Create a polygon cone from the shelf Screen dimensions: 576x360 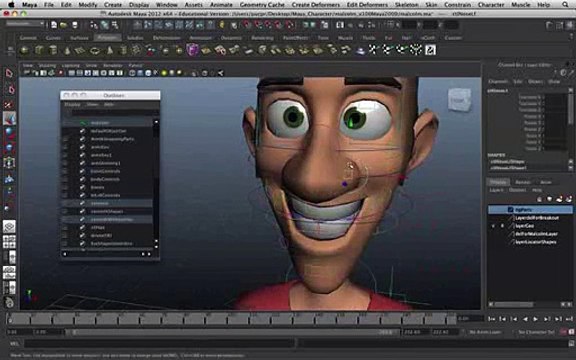click(67, 50)
